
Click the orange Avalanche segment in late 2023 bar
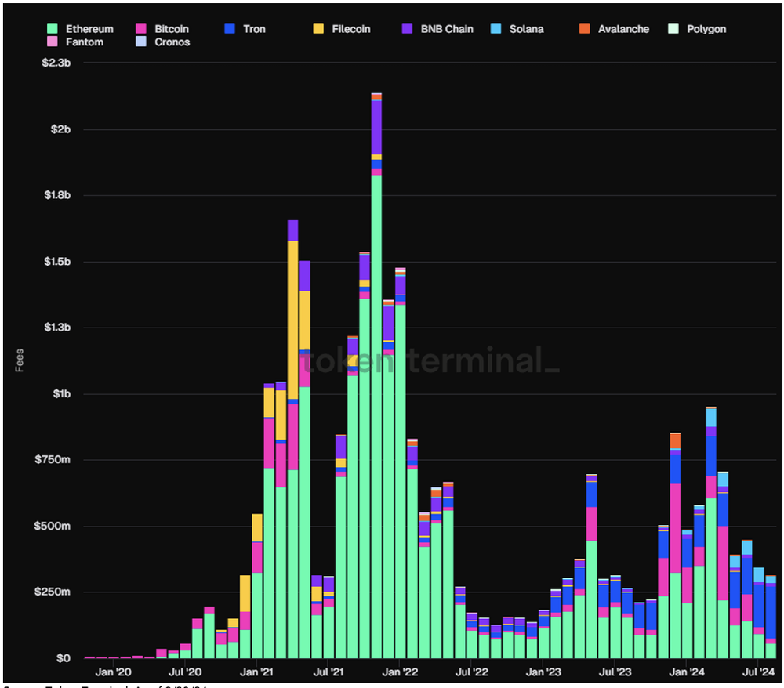pos(675,441)
